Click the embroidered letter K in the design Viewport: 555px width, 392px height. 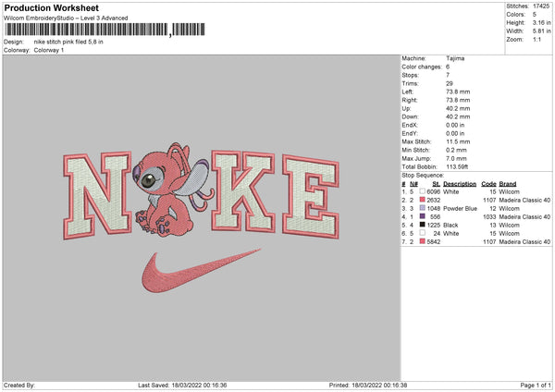pos(243,191)
